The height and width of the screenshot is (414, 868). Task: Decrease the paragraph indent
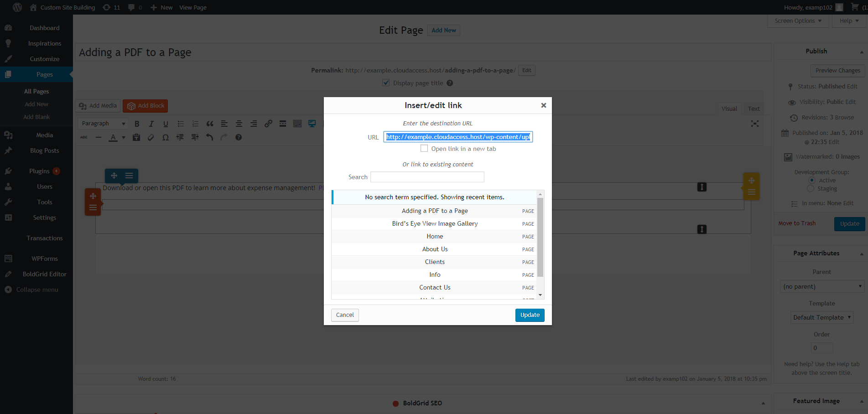click(x=180, y=137)
